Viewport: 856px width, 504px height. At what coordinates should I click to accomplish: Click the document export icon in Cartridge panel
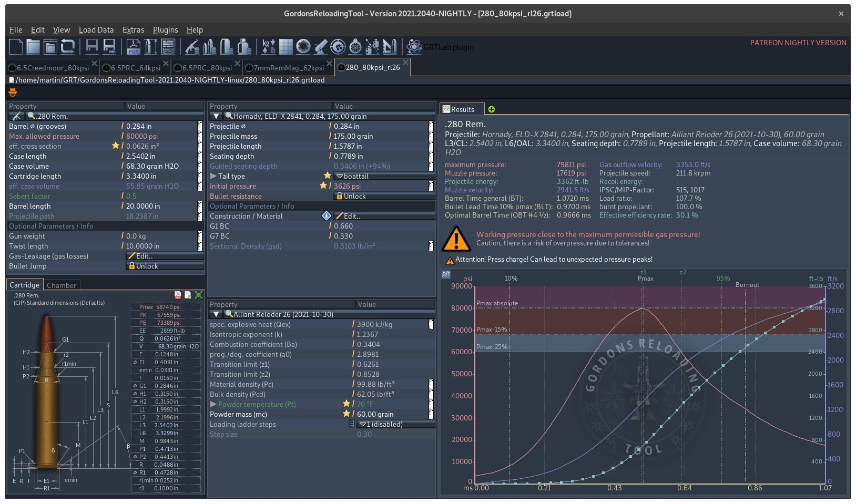pyautogui.click(x=188, y=295)
